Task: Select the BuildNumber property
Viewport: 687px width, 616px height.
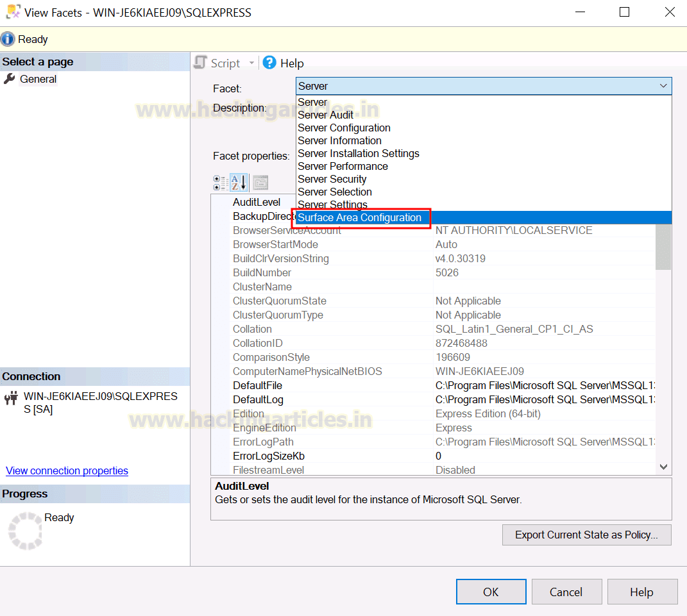Action: pos(262,273)
